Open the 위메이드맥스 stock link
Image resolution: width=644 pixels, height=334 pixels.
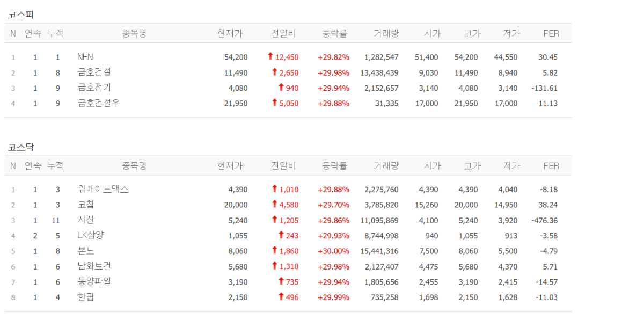tap(103, 189)
